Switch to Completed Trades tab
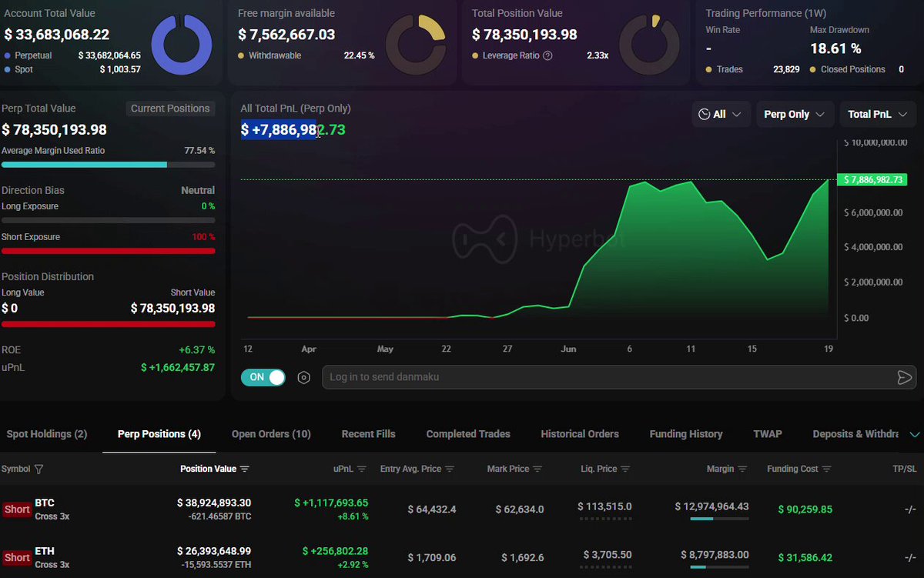This screenshot has height=578, width=924. 468,434
